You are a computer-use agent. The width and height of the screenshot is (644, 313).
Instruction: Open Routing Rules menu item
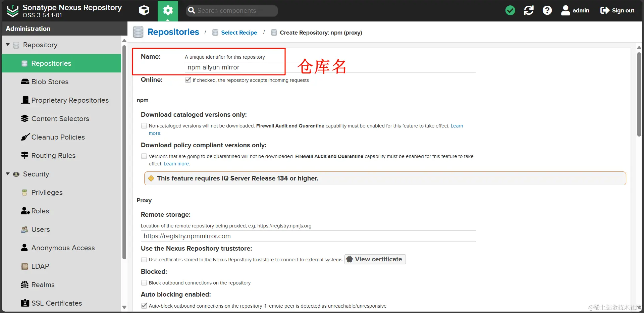pos(61,156)
